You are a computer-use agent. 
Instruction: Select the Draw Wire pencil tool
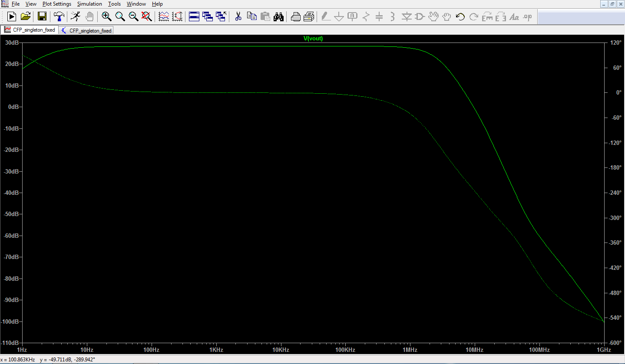(x=325, y=17)
